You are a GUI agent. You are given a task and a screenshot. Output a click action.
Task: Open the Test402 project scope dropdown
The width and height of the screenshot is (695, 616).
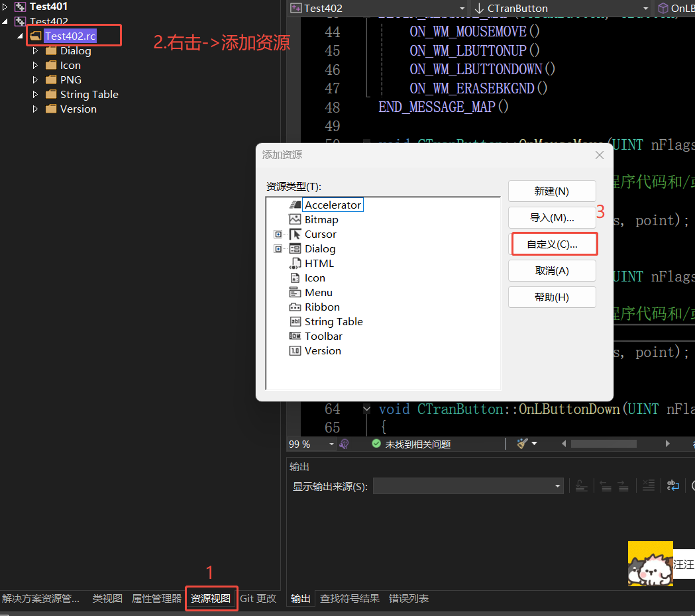click(x=462, y=9)
